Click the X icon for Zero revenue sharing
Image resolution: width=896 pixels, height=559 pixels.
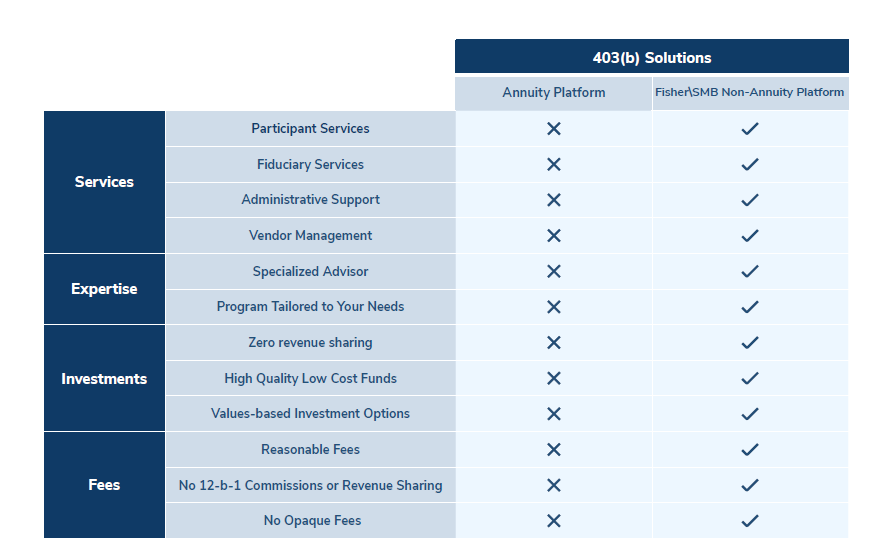[x=554, y=343]
